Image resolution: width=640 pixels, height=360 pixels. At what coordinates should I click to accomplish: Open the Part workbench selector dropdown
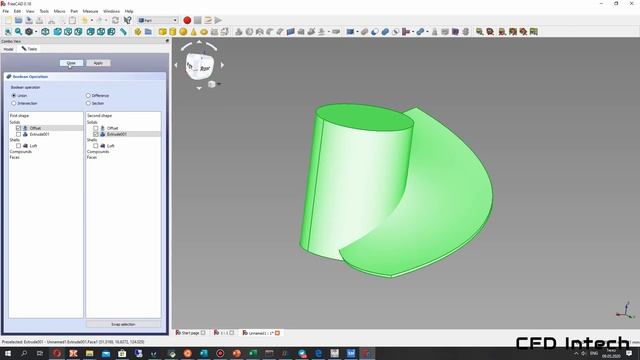click(158, 20)
